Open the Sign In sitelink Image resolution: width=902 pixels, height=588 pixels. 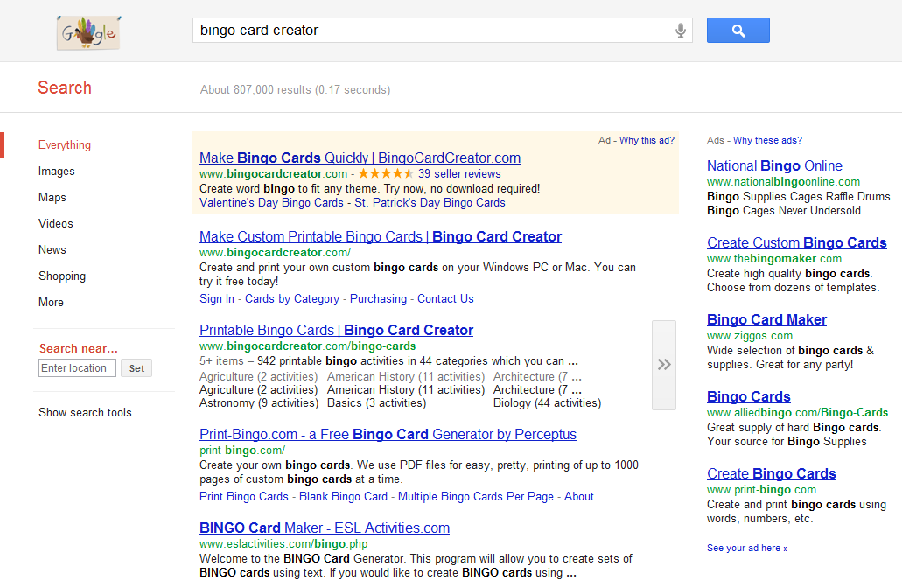(x=217, y=298)
